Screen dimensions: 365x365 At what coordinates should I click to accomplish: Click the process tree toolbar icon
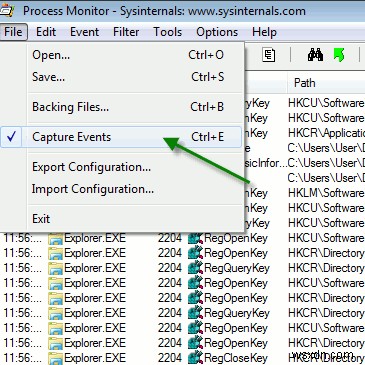pyautogui.click(x=268, y=55)
